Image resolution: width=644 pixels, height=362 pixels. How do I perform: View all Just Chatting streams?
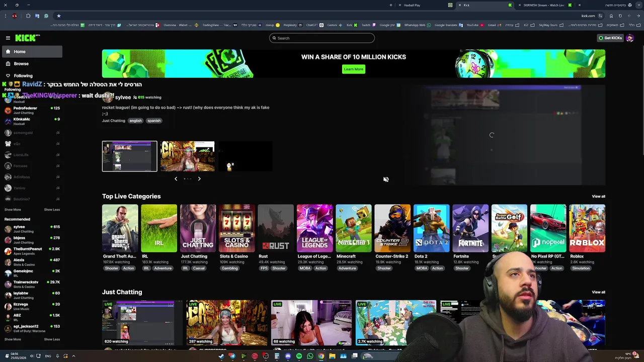point(598,292)
